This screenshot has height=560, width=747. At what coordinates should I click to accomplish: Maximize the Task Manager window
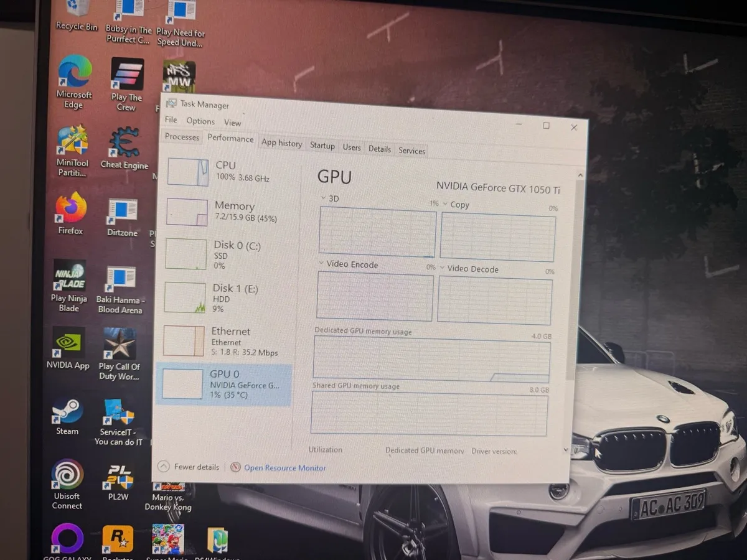tap(546, 126)
